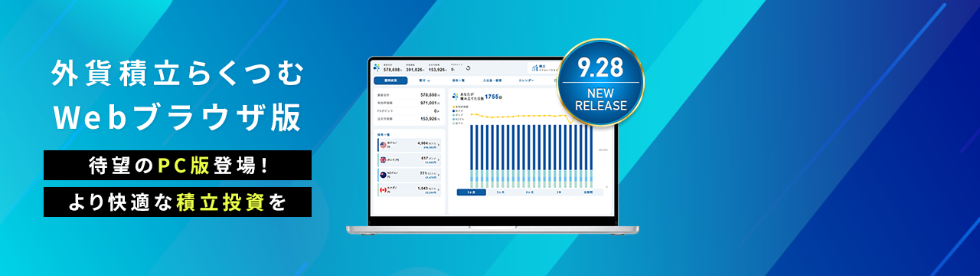Click the logo beside あなたが積み立てた日数
This screenshot has height=276, width=980.
(456, 97)
